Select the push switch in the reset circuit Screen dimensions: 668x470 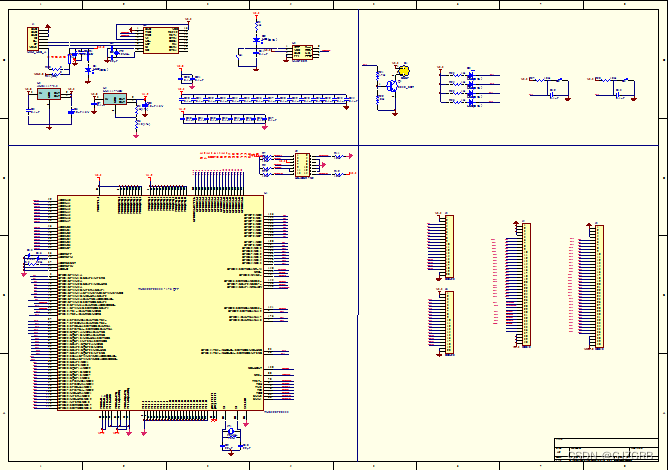click(239, 55)
